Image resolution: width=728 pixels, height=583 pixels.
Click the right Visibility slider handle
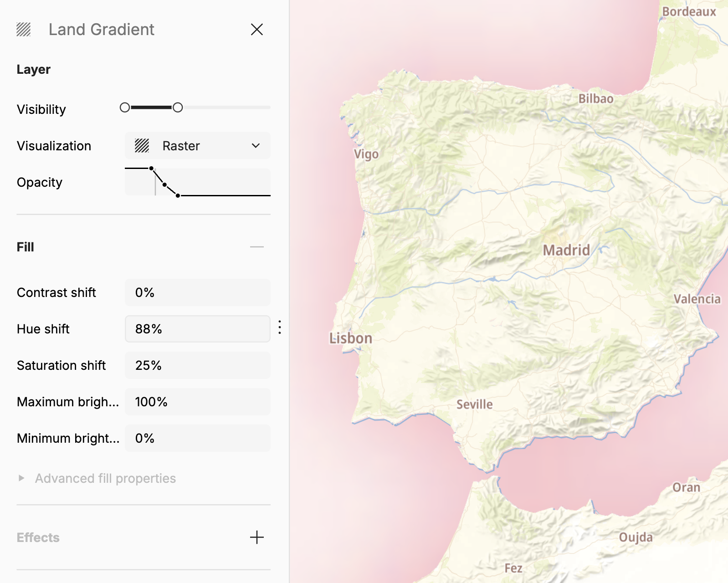[178, 107]
